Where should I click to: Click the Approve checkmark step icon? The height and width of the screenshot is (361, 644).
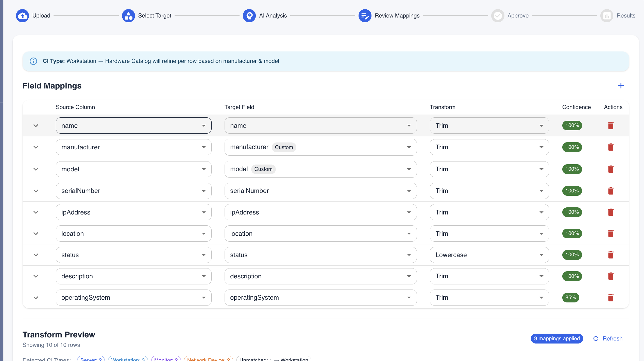point(498,16)
